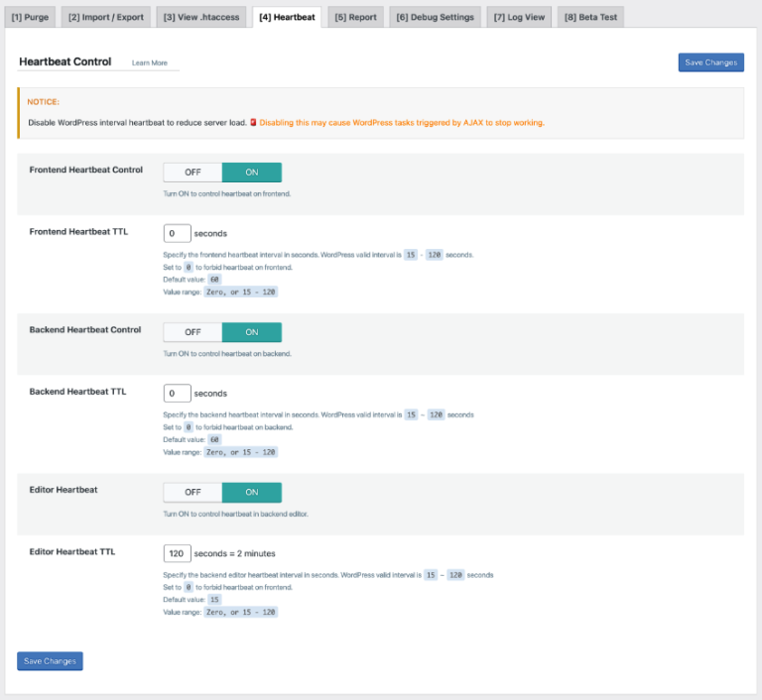Click Editor TTL value range code
Screen dimensions: 762x700
tap(240, 612)
